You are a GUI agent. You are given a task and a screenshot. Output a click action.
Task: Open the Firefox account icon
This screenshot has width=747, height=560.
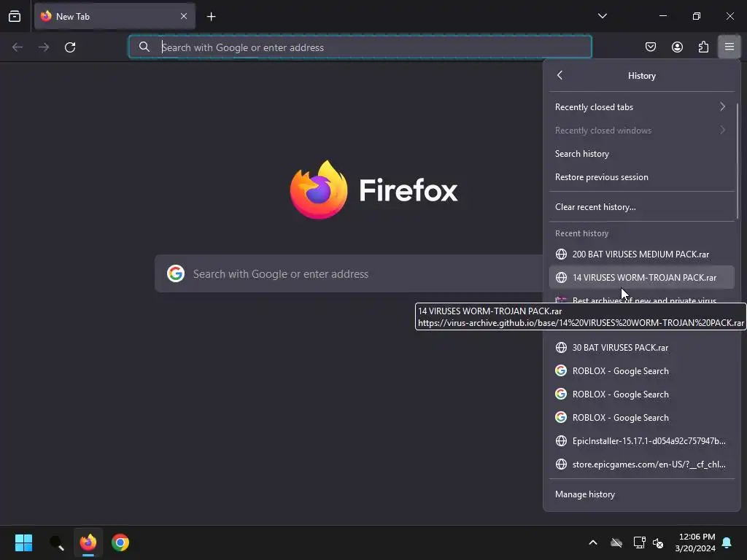coord(677,47)
